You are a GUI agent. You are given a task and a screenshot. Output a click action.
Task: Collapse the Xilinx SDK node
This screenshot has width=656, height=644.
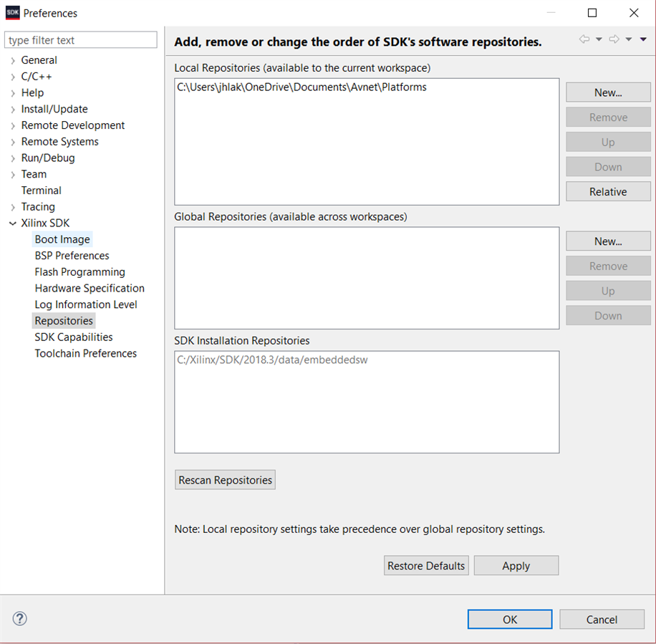[x=13, y=224]
